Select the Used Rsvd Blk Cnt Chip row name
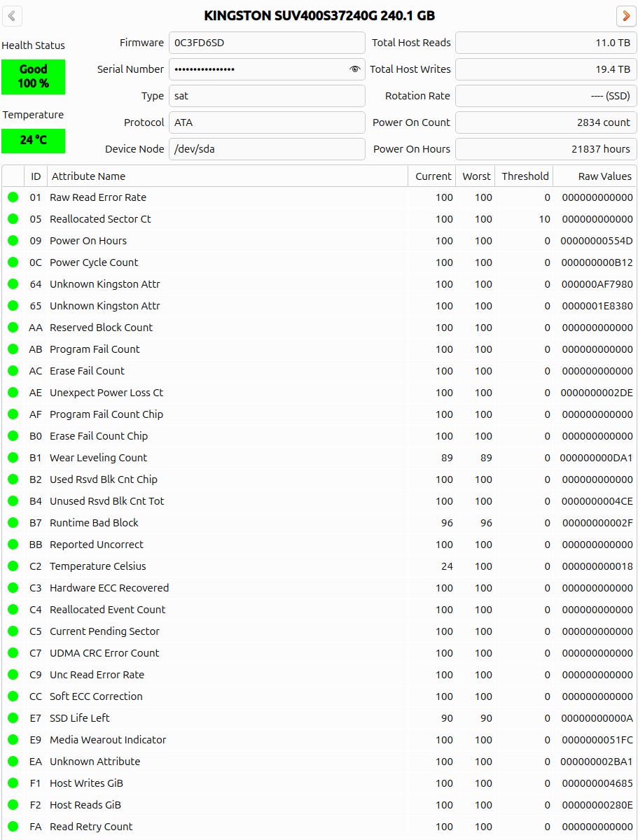638x840 pixels. 104,479
